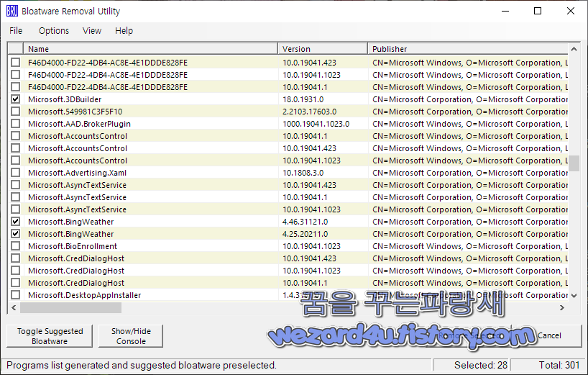Open the Help menu
The image size is (588, 375).
click(x=124, y=31)
